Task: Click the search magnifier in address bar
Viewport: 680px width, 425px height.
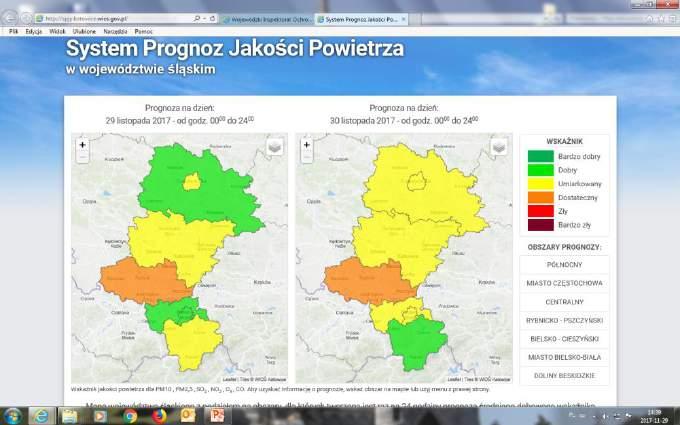Action: [197, 19]
